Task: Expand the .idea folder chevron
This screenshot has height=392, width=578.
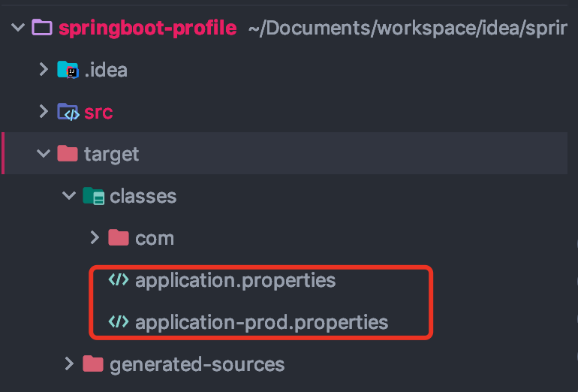Action: pos(44,71)
